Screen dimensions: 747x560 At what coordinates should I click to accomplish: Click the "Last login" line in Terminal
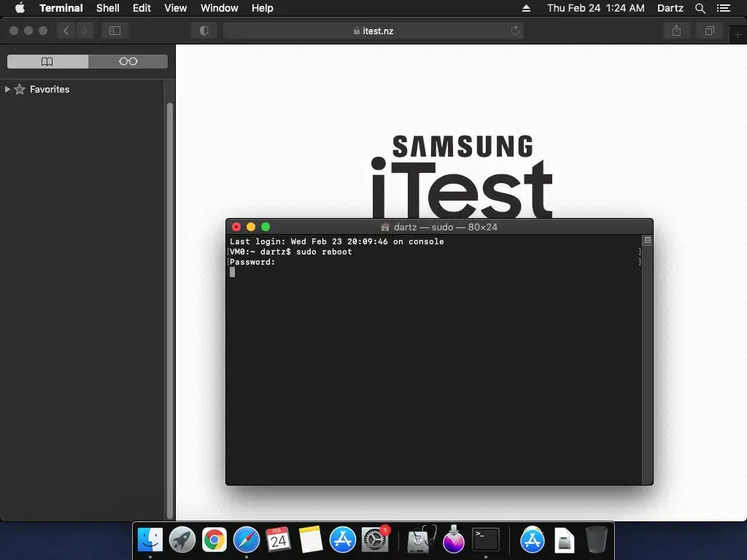pos(337,241)
